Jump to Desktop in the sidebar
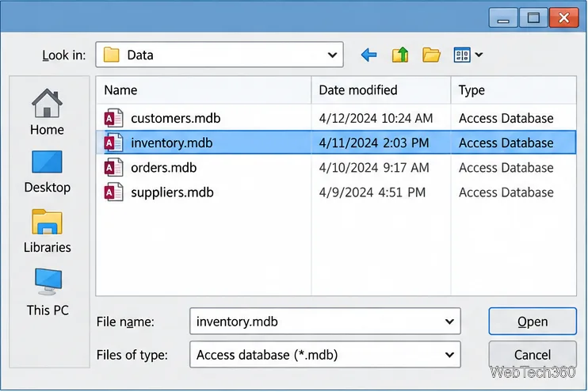Image resolution: width=588 pixels, height=392 pixels. (x=47, y=172)
